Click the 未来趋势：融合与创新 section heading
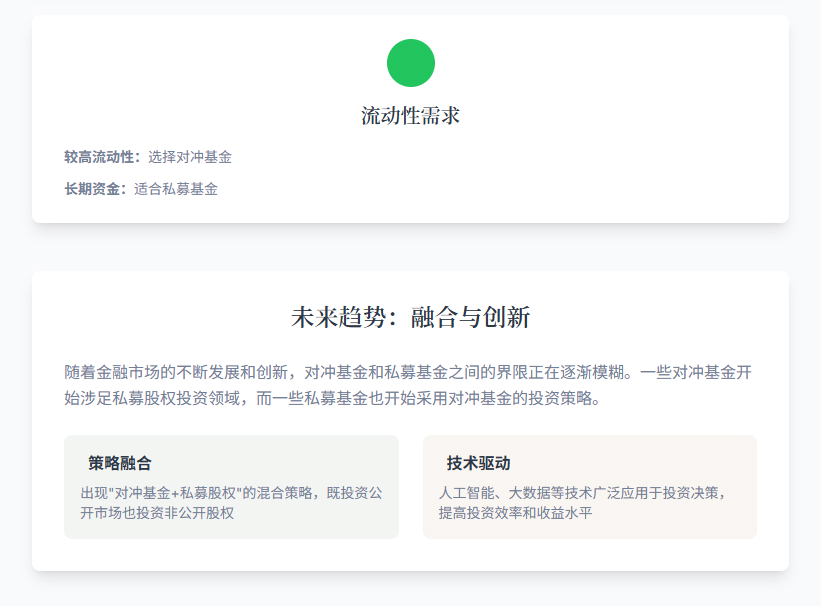Screen dimensions: 821x606 coord(410,318)
